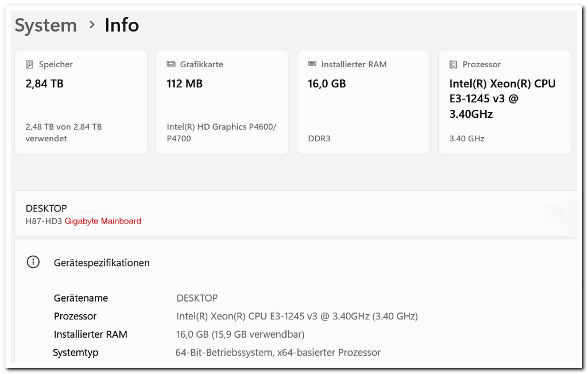The image size is (588, 374).
Task: Click the breadcrumb chevron after System
Action: coord(91,25)
